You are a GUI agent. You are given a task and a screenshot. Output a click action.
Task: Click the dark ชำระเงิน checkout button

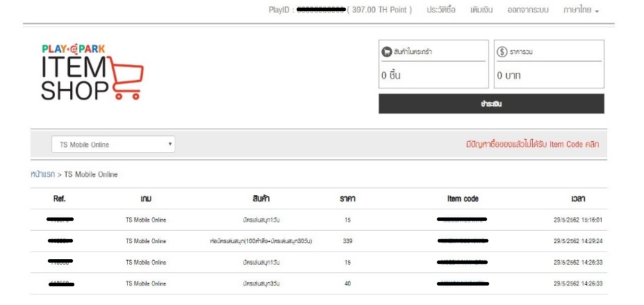click(x=491, y=104)
